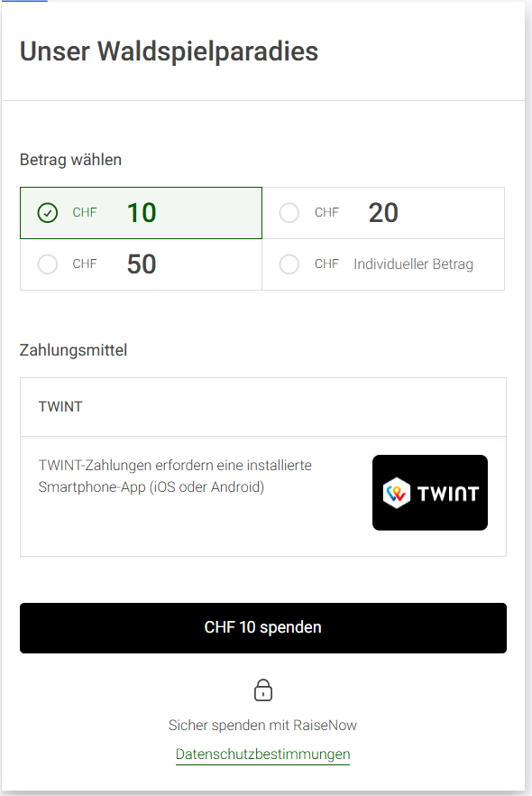The height and width of the screenshot is (796, 532).
Task: Select the CHF 50 donation amount
Action: (141, 264)
